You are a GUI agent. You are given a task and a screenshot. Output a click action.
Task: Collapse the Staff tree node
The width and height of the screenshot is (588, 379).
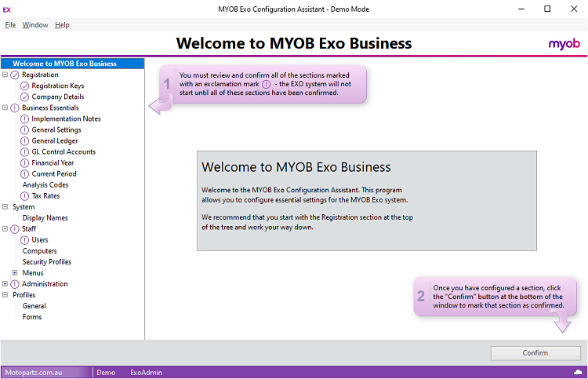pos(5,228)
